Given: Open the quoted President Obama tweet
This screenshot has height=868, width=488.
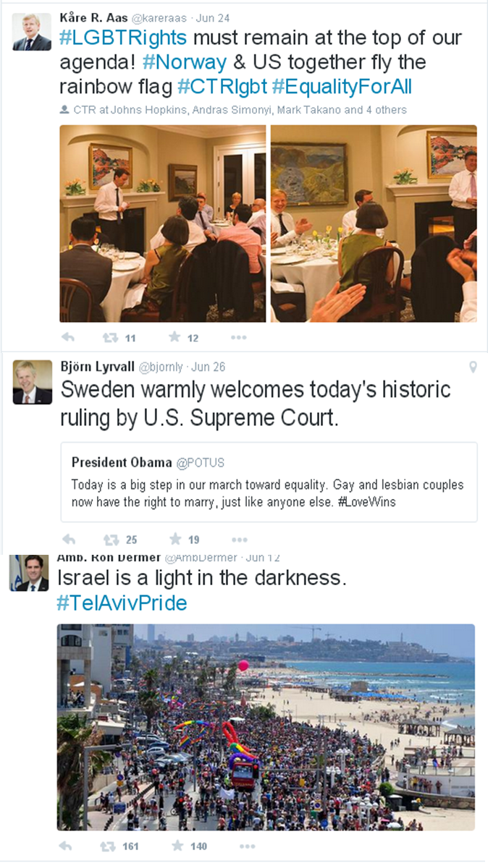Looking at the screenshot, I should coord(269,482).
